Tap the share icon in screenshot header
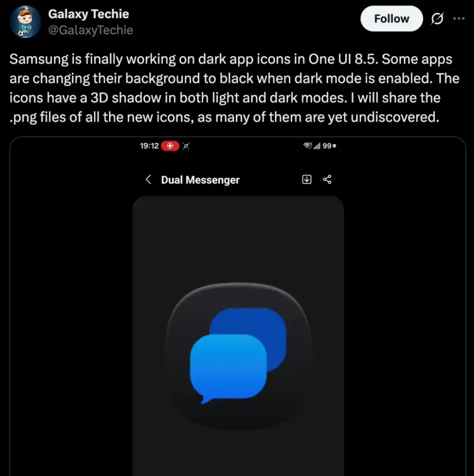 [327, 179]
